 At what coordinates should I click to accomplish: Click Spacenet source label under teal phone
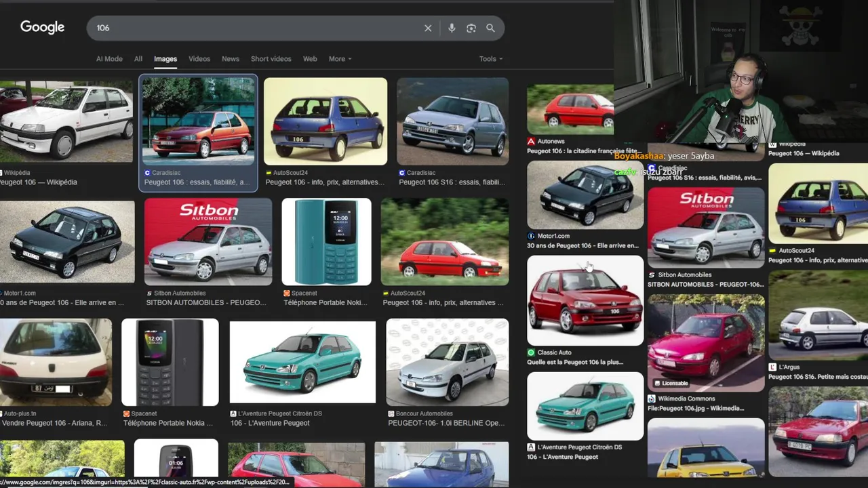(x=304, y=293)
